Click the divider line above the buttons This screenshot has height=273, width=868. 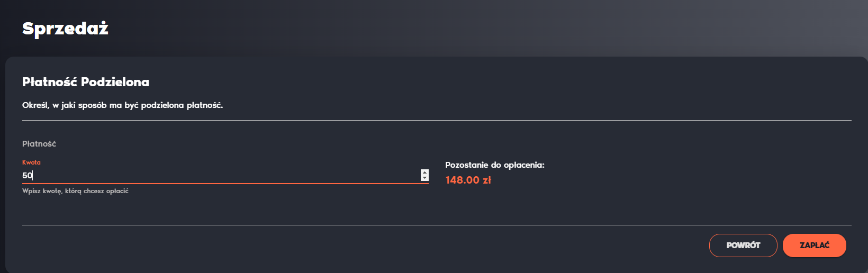click(x=437, y=225)
